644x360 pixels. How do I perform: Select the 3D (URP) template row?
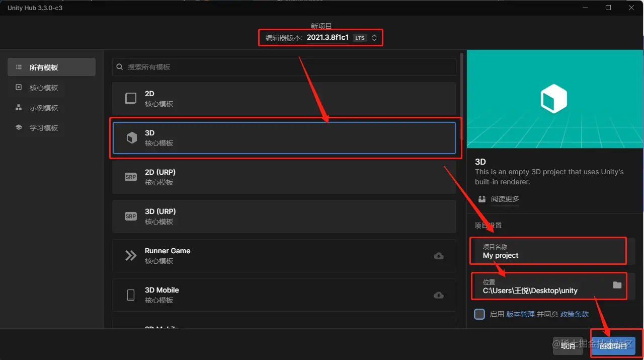tap(284, 217)
